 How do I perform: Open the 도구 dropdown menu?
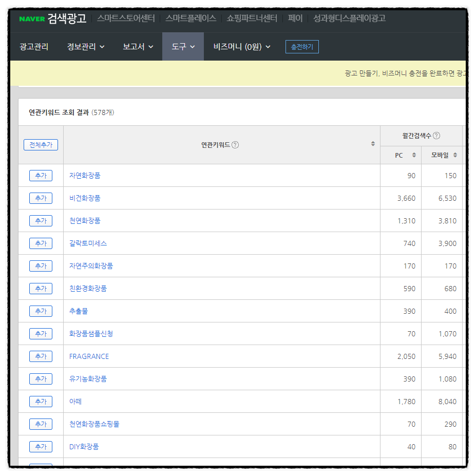click(x=183, y=47)
